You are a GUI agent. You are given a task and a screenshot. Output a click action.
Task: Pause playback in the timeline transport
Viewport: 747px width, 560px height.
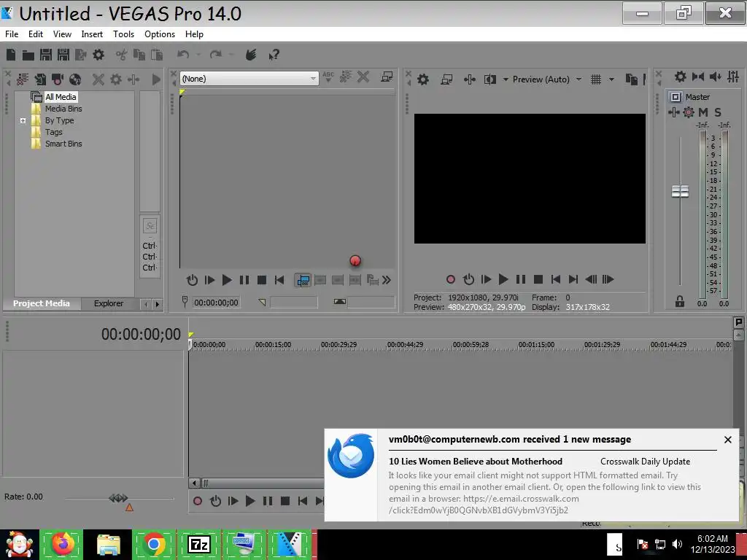coord(268,501)
